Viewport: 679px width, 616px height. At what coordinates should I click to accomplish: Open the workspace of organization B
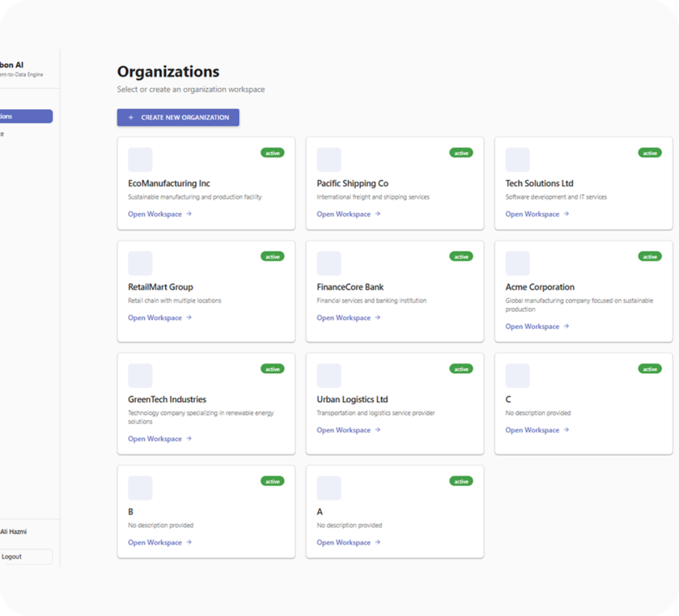click(155, 543)
